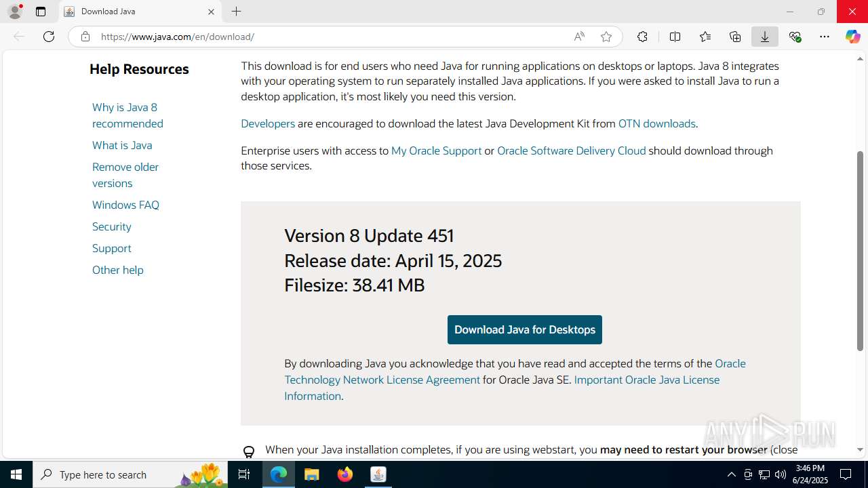Open Why is Java 8 recommended link

click(x=127, y=115)
